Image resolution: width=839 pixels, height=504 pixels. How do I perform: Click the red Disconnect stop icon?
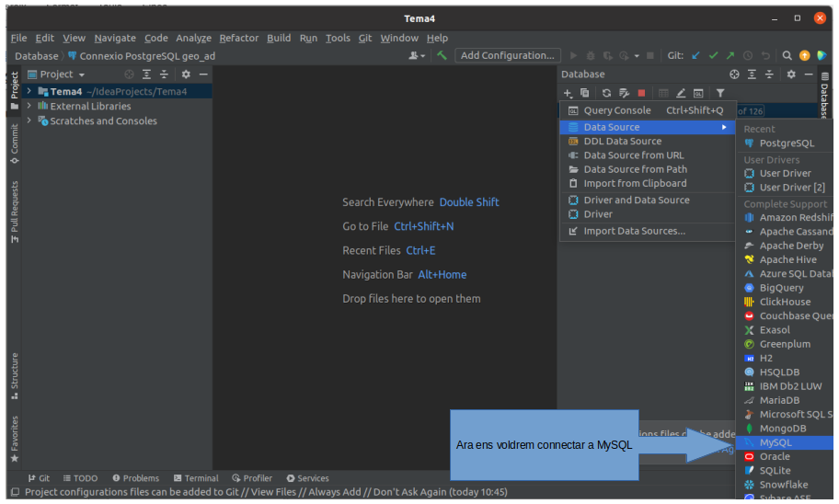point(641,93)
